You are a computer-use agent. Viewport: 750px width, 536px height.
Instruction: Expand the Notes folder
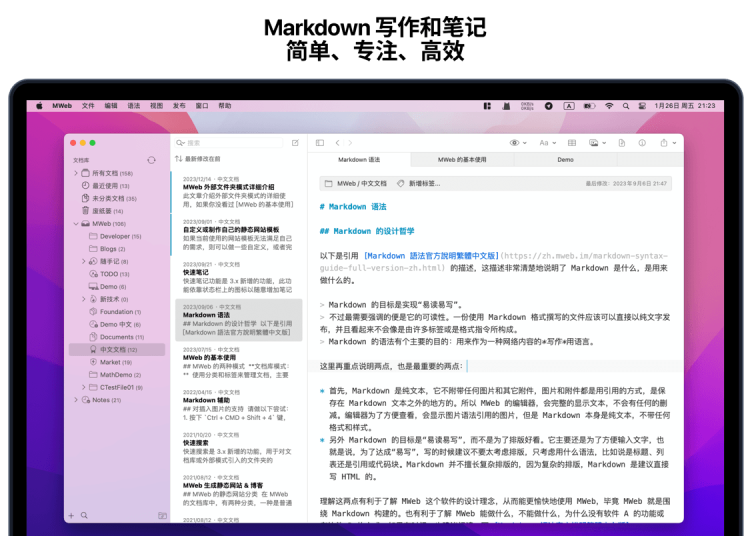click(76, 400)
